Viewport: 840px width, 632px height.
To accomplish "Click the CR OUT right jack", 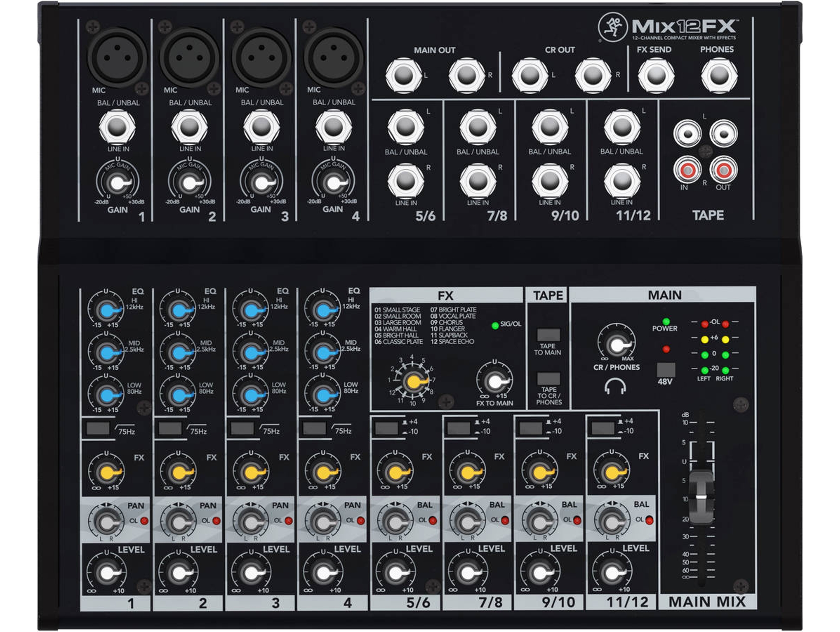I will (x=593, y=75).
